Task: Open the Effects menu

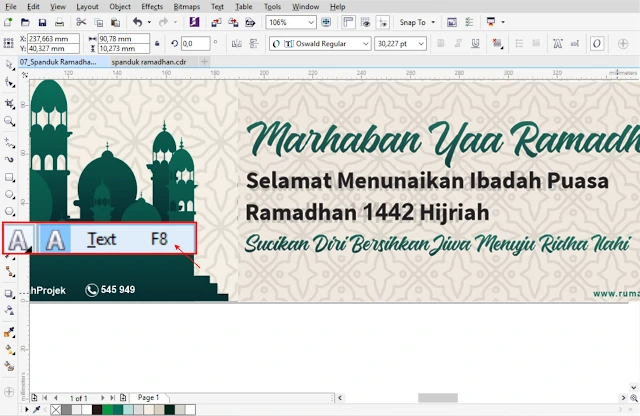Action: (152, 7)
